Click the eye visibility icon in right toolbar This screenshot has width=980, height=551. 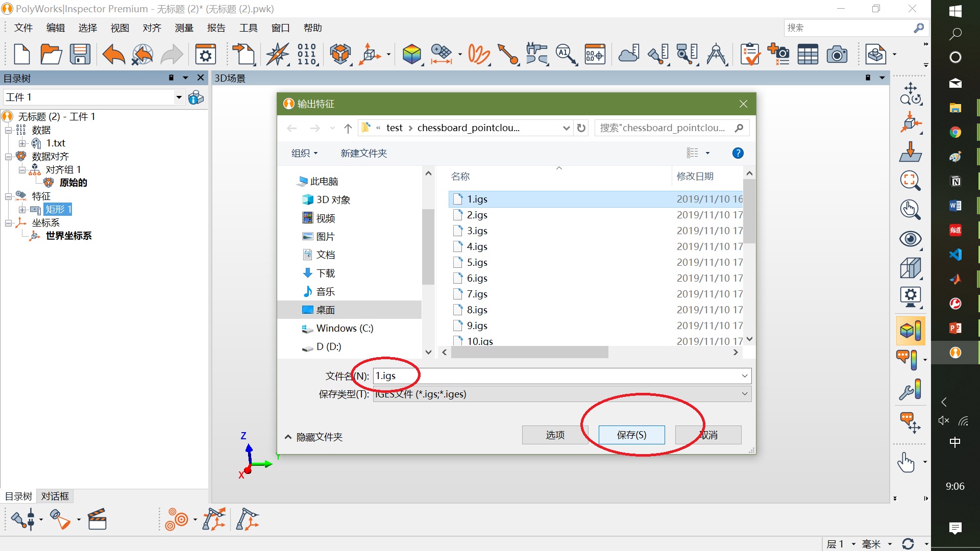(x=910, y=239)
